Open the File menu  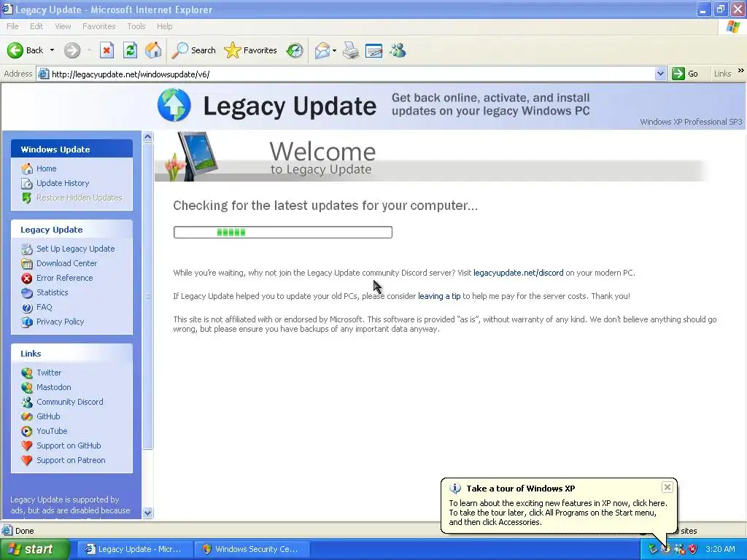(x=12, y=26)
